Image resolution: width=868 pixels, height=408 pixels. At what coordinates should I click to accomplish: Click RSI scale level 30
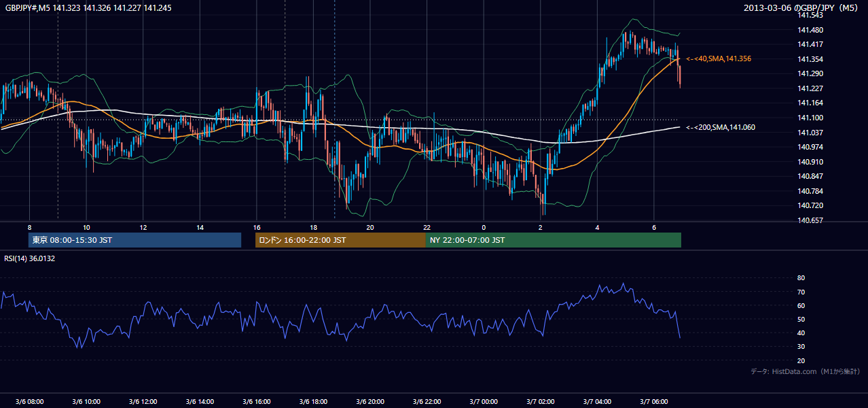coord(801,347)
